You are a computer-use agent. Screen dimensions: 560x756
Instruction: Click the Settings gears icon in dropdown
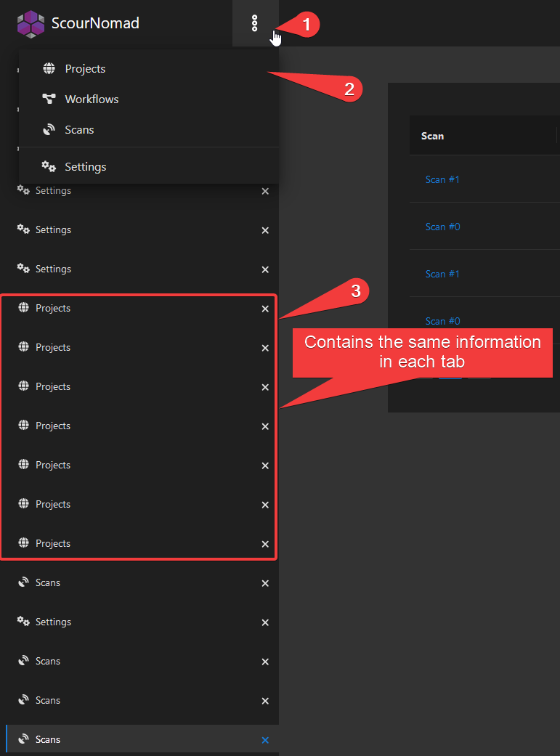click(49, 166)
